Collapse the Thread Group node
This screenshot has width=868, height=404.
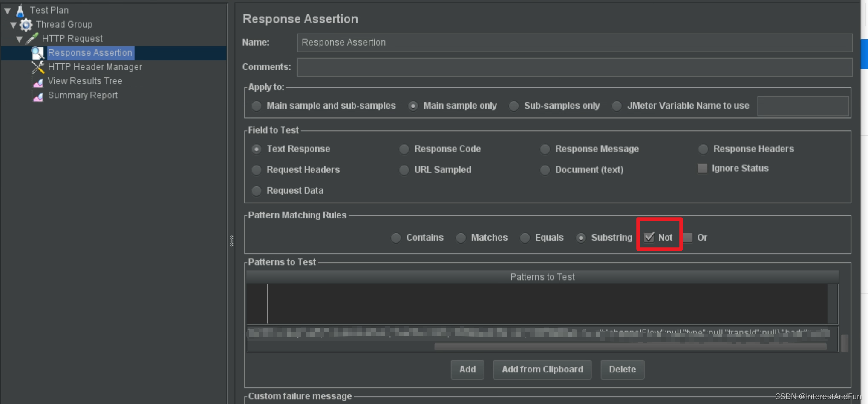tap(14, 25)
